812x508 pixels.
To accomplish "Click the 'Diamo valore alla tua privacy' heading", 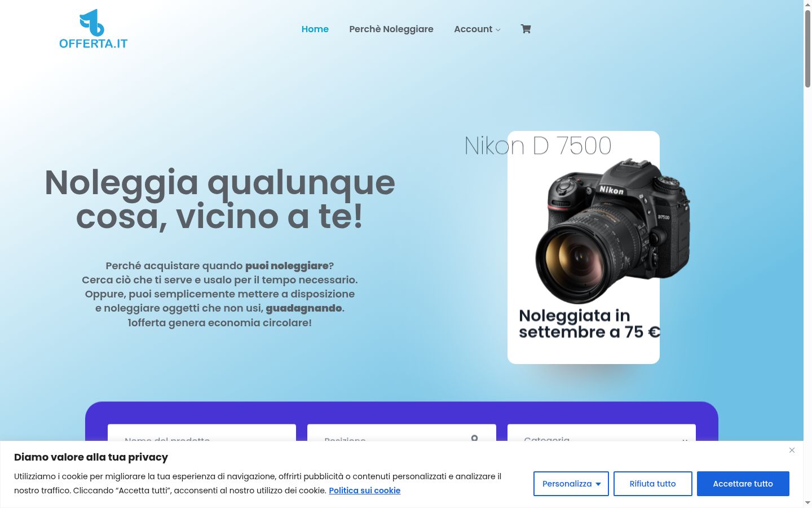I will (91, 457).
